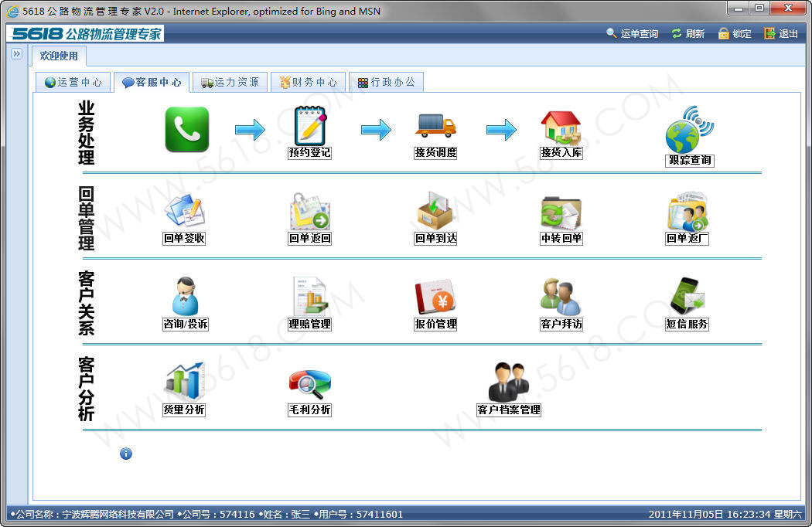This screenshot has height=527, width=812.
Task: Open 客户档案管理 icon
Action: coord(508,382)
